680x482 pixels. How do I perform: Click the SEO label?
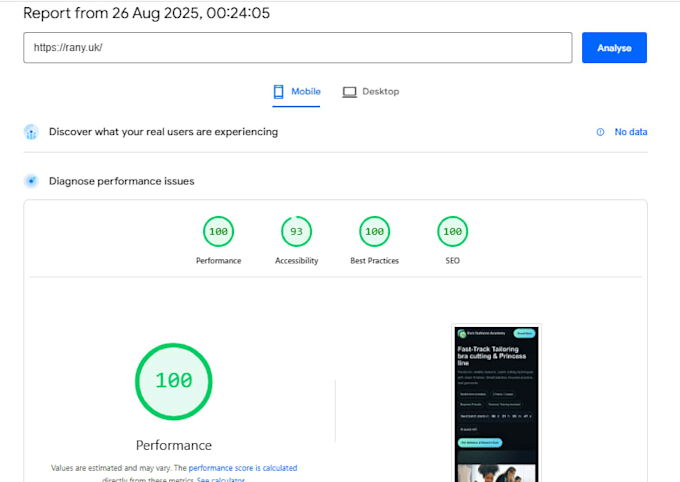453,261
